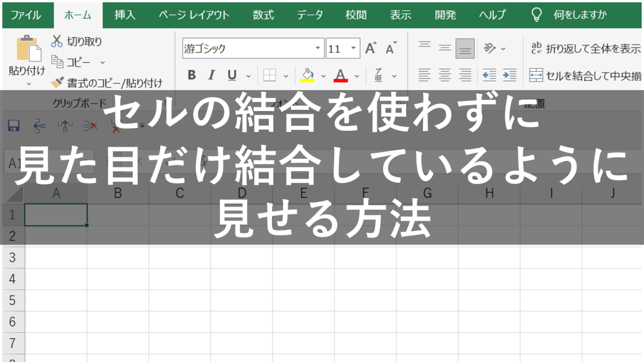Click the text Orientation icon

click(x=489, y=48)
